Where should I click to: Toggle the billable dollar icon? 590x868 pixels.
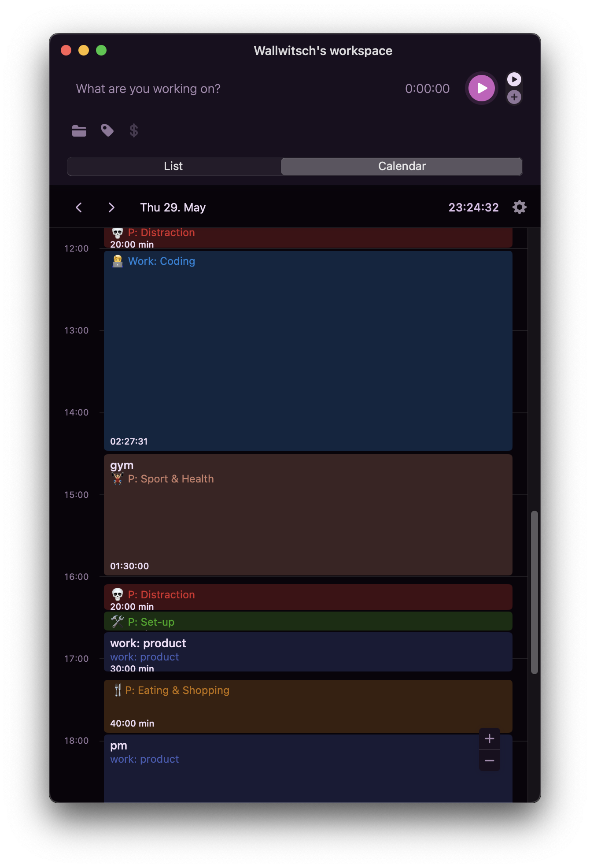point(134,130)
